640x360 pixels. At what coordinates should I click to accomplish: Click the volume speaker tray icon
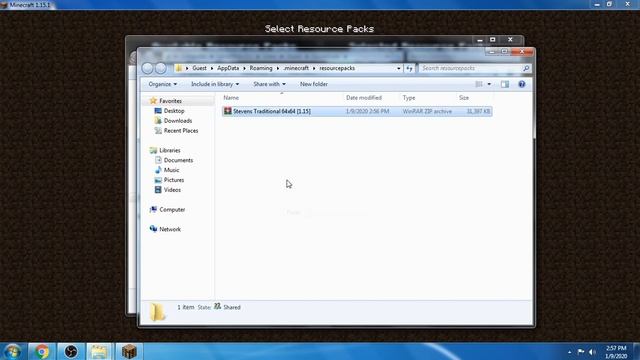592,352
